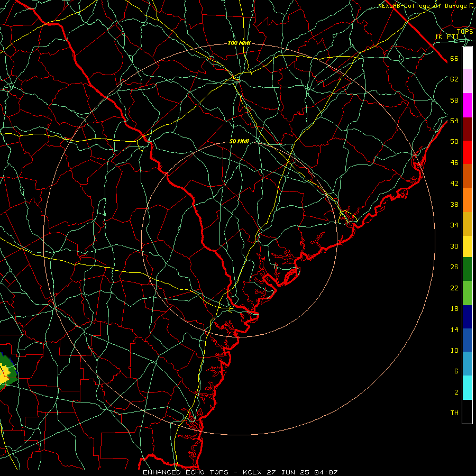Viewport: 476px width, 476px height.
Task: Click the cyan 2 kft legend swatch
Action: click(x=467, y=388)
